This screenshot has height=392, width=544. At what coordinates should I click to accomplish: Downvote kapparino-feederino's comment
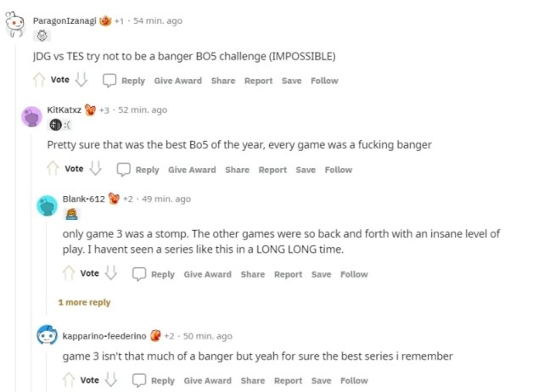[111, 379]
